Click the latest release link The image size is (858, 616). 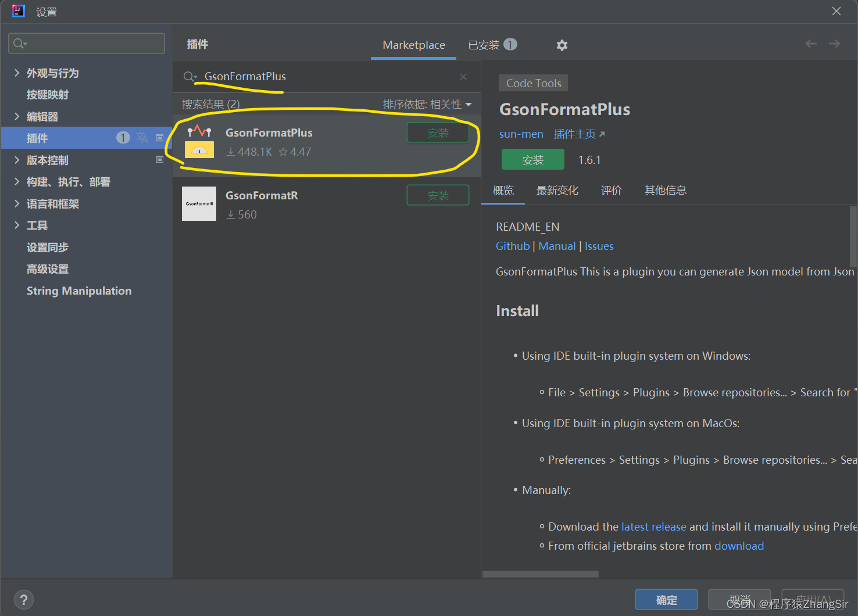(654, 527)
